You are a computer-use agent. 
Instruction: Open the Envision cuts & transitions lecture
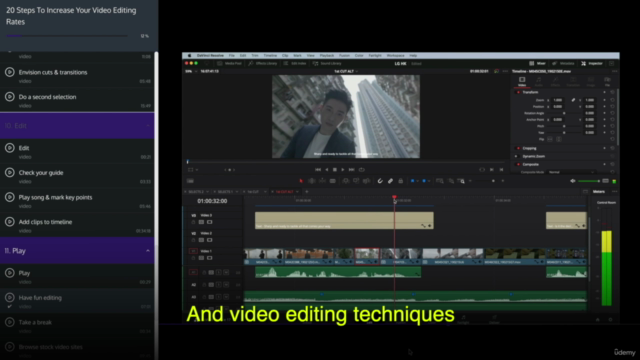77,76
